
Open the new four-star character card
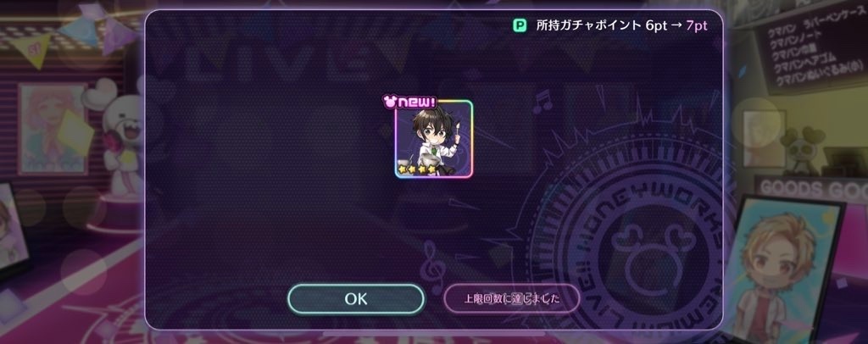tap(433, 139)
